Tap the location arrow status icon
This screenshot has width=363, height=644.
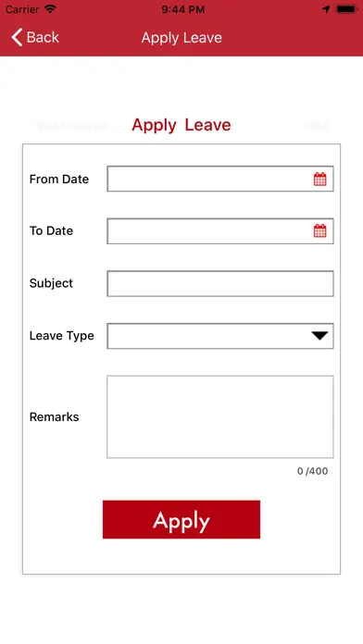(x=326, y=9)
